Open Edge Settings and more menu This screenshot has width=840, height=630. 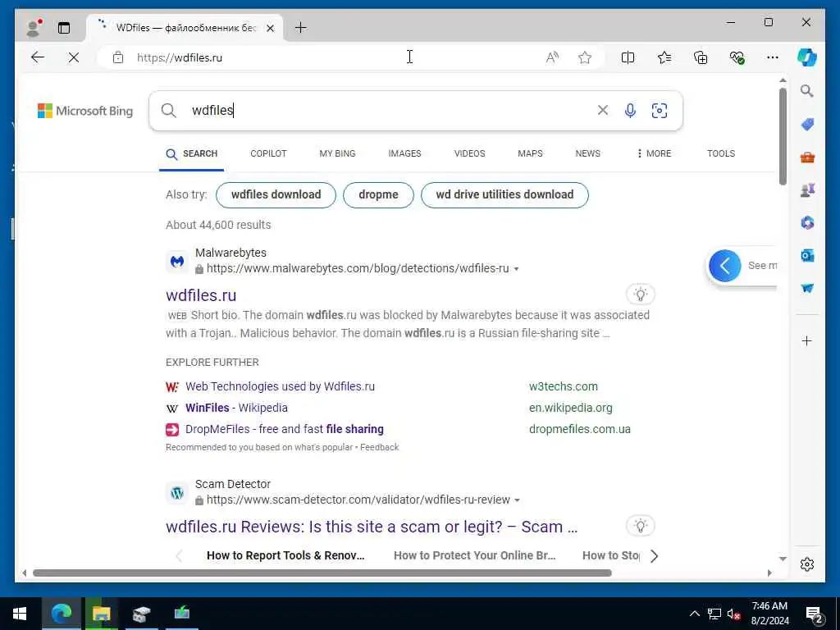coord(773,57)
